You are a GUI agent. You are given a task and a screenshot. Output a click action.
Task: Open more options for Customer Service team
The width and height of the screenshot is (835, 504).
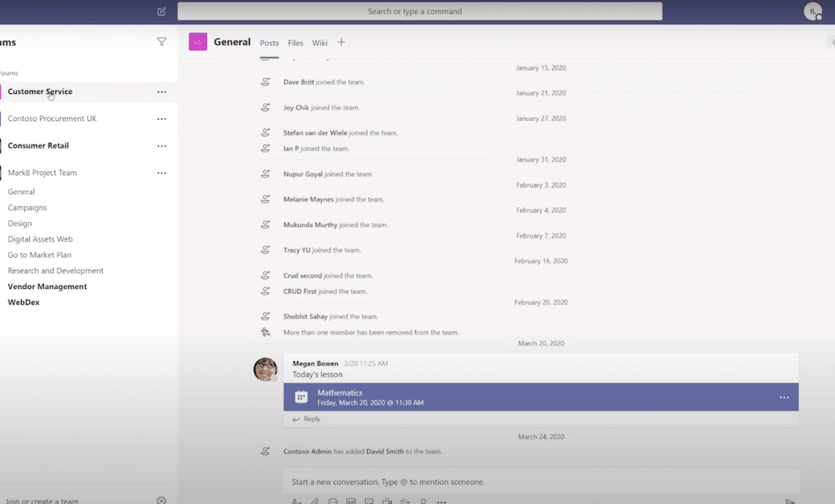click(x=161, y=92)
